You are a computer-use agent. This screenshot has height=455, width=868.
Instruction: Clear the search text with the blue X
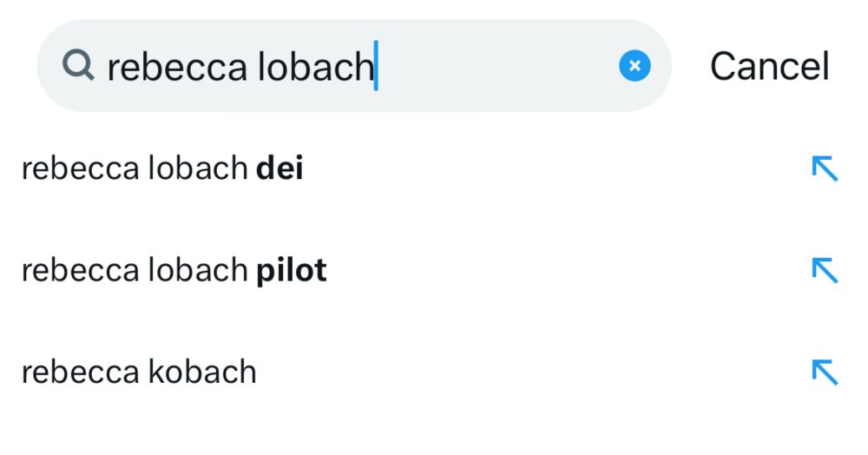[x=635, y=66]
